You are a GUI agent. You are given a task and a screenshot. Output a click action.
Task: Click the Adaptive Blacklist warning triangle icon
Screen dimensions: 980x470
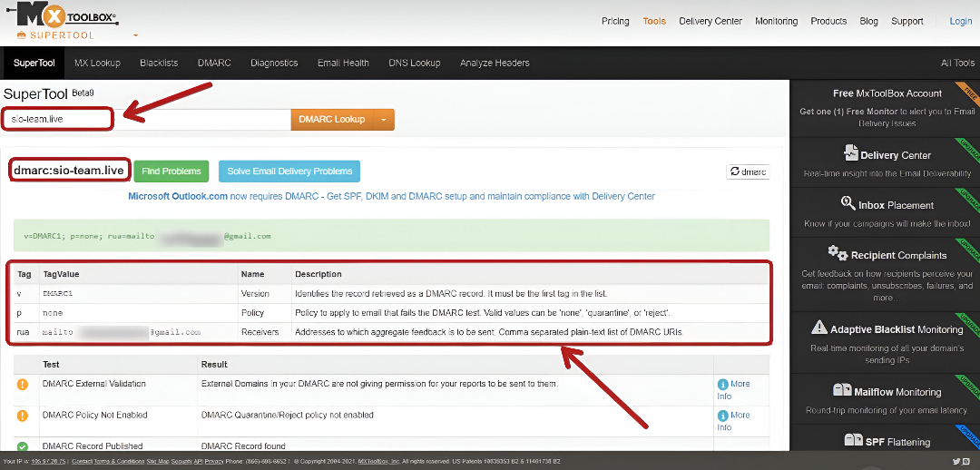pos(819,327)
